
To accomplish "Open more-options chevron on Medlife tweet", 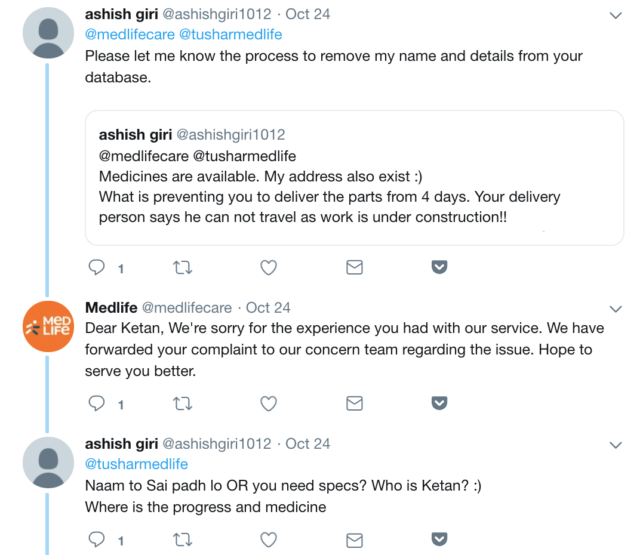I will [615, 308].
